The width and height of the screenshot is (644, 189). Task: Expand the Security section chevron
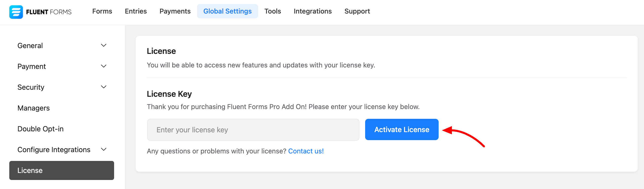click(x=104, y=87)
